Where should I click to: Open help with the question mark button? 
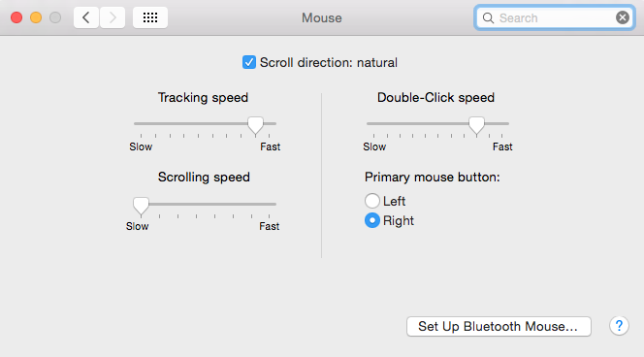click(x=619, y=326)
